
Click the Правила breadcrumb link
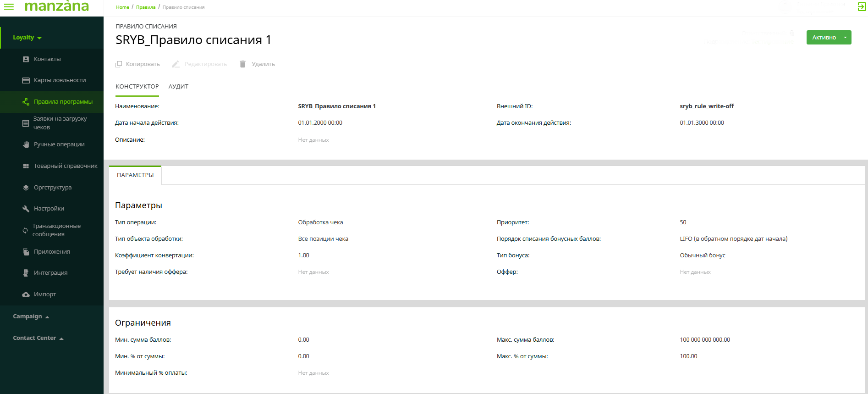[146, 7]
